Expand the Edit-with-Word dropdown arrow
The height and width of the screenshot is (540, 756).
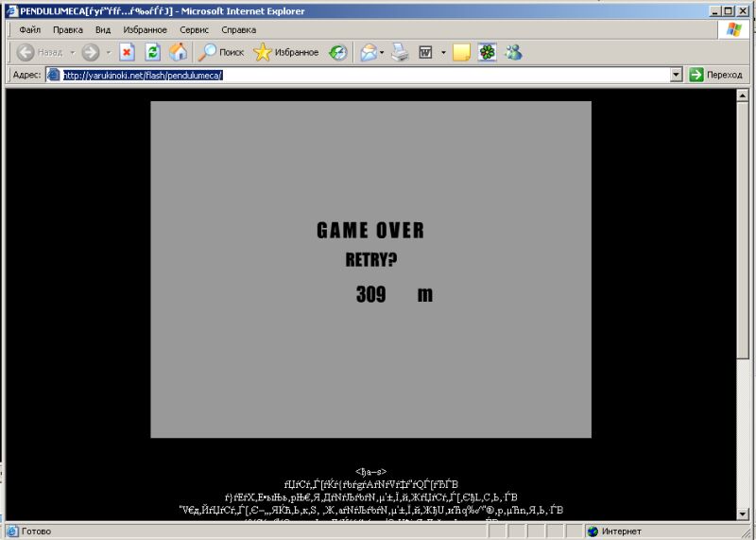(442, 53)
